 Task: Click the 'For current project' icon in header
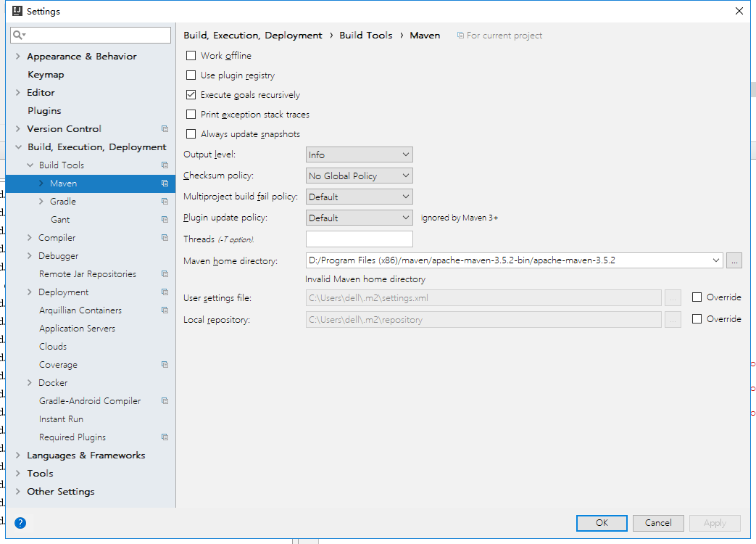tap(460, 35)
